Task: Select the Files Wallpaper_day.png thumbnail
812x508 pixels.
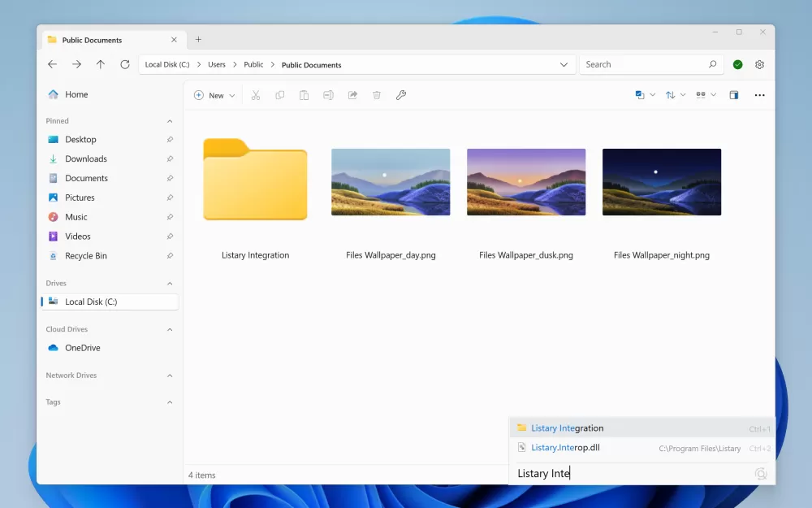Action: coord(391,182)
